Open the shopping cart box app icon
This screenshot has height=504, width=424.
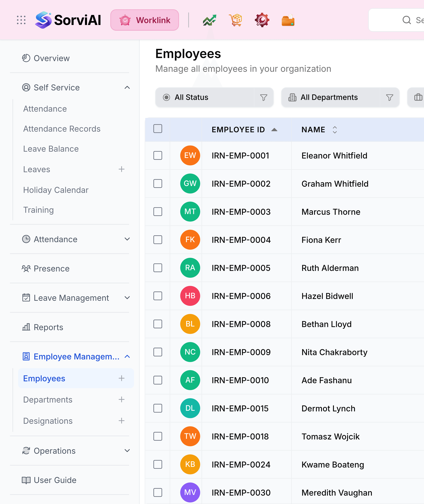[236, 20]
